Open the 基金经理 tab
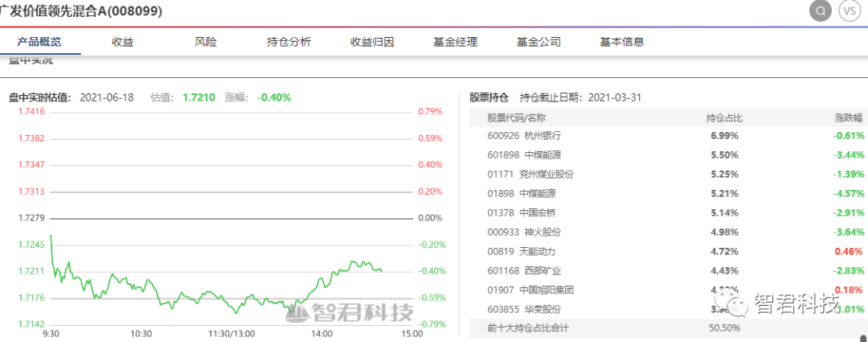This screenshot has height=342, width=868. coord(455,42)
